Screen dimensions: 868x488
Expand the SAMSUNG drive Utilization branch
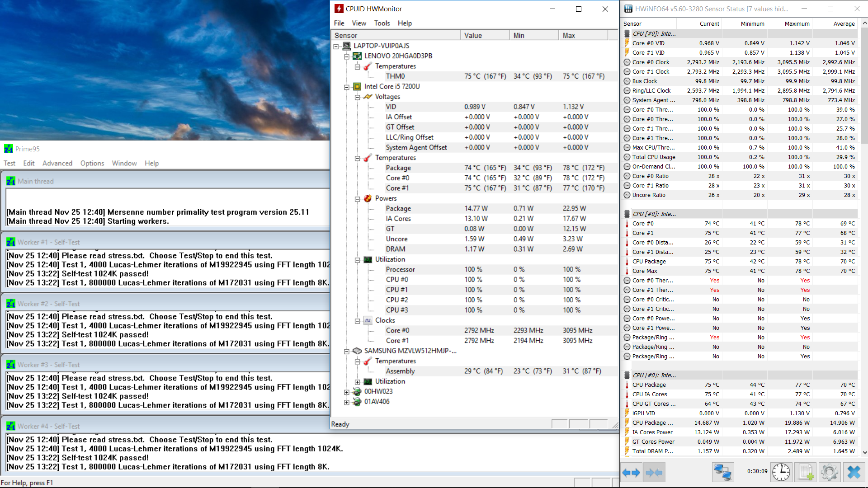pos(357,382)
